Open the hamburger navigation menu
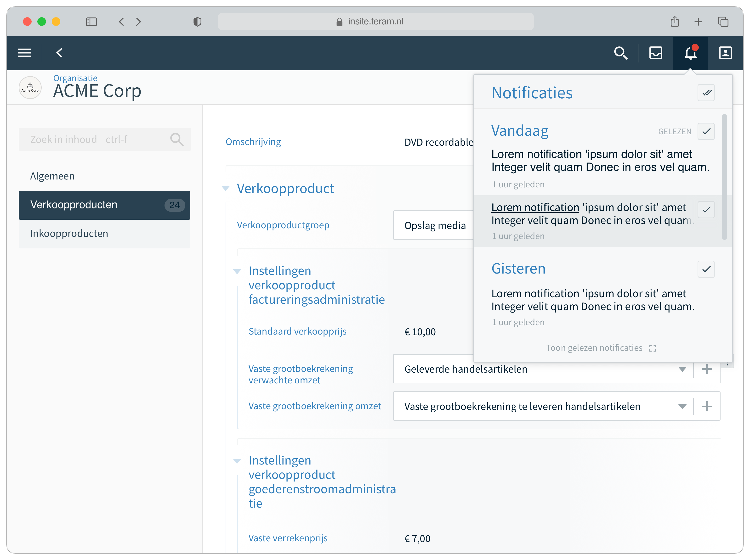This screenshot has height=560, width=750. (24, 53)
